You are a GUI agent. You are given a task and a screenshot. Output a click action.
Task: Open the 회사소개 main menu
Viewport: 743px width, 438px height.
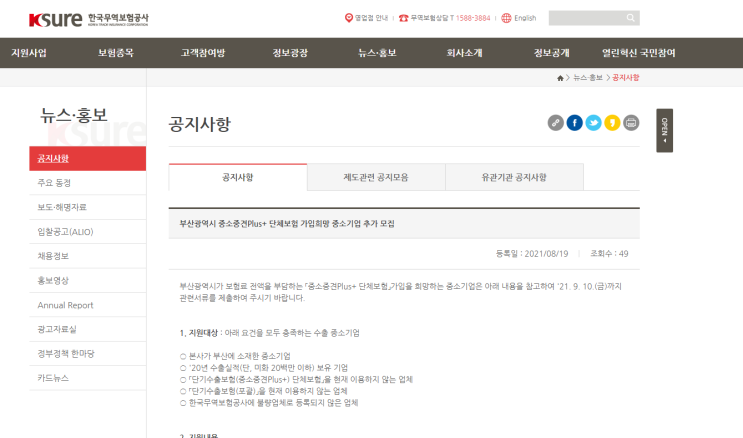(464, 53)
